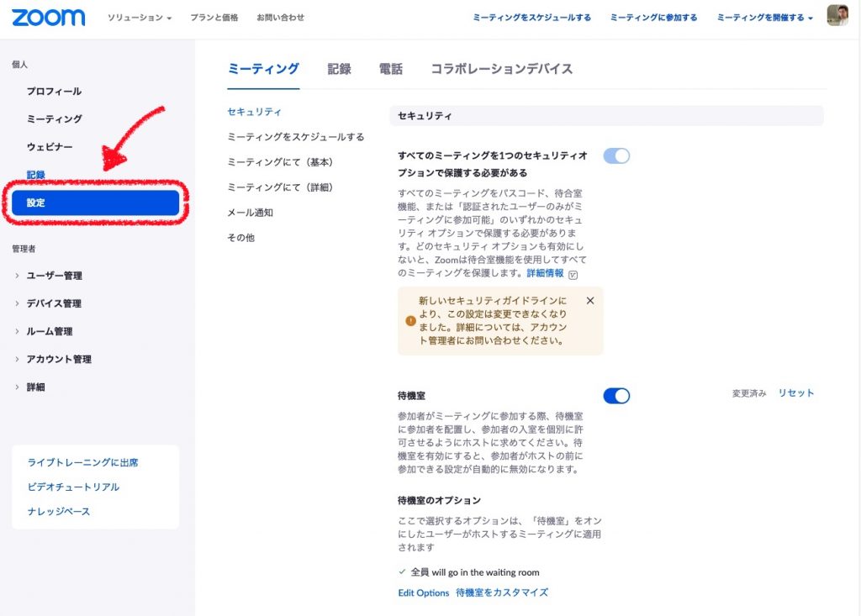Select 設定 in the left sidebar
This screenshot has width=861, height=616.
pyautogui.click(x=95, y=203)
